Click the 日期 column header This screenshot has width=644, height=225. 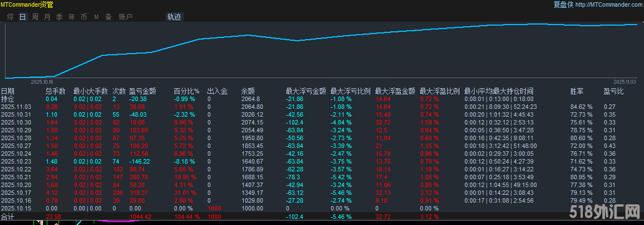7,91
